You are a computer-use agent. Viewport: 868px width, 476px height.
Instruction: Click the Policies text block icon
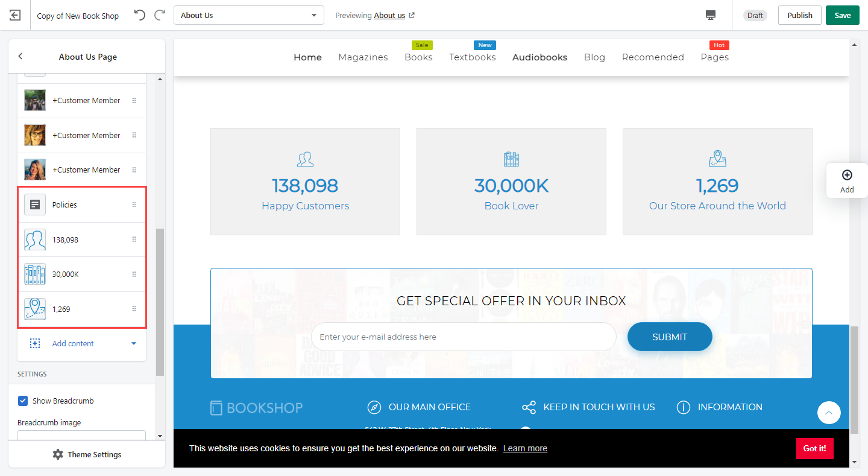35,205
